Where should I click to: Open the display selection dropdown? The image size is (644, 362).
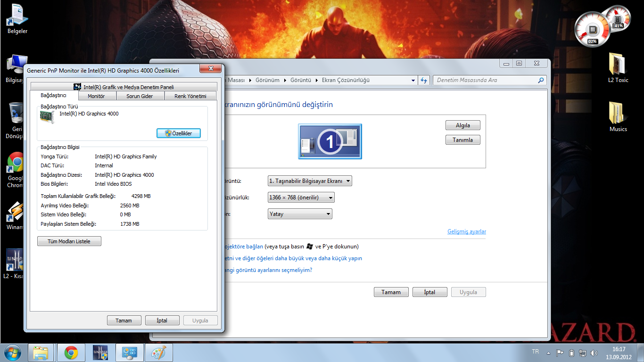coord(310,181)
